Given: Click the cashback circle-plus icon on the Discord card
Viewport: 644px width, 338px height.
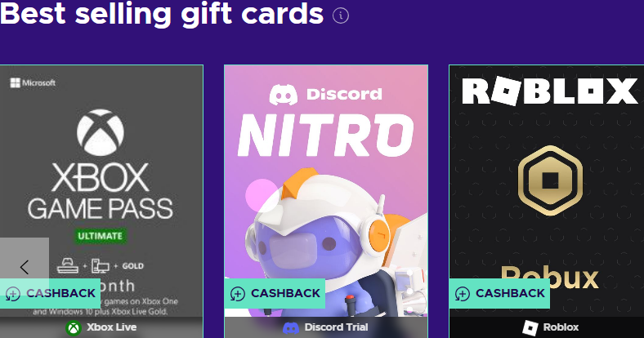Looking at the screenshot, I should [237, 294].
